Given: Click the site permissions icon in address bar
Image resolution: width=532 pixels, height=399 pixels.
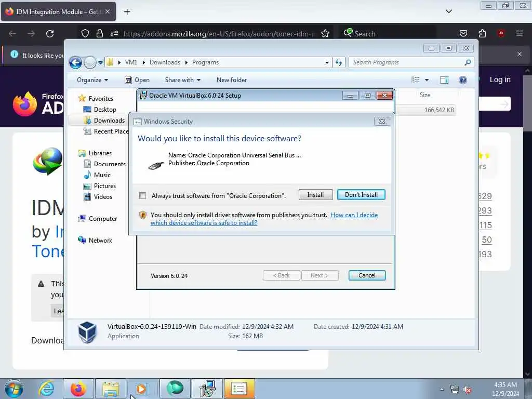Looking at the screenshot, I should click(x=114, y=33).
